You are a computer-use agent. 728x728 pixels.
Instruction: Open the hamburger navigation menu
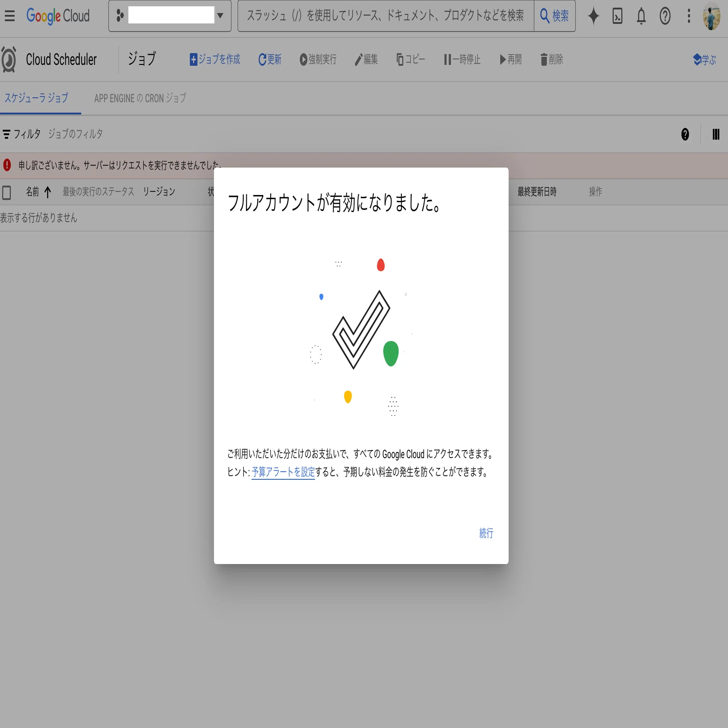pyautogui.click(x=9, y=16)
